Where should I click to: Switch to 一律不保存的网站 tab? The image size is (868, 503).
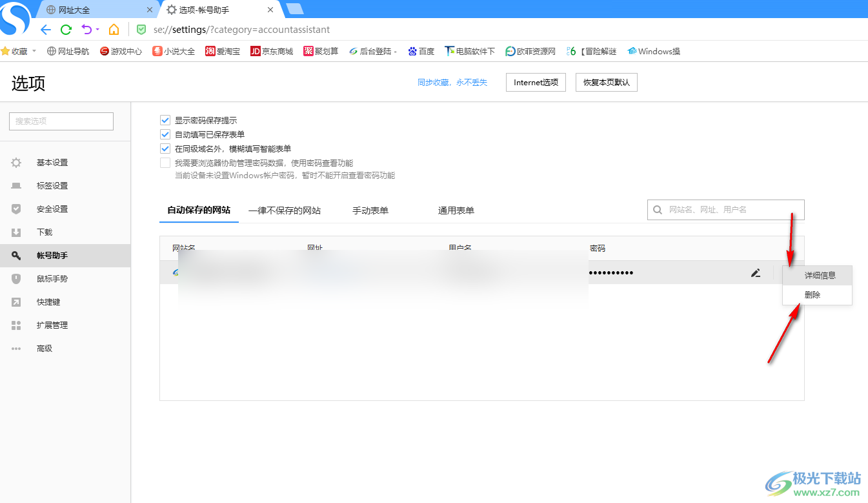tap(285, 210)
